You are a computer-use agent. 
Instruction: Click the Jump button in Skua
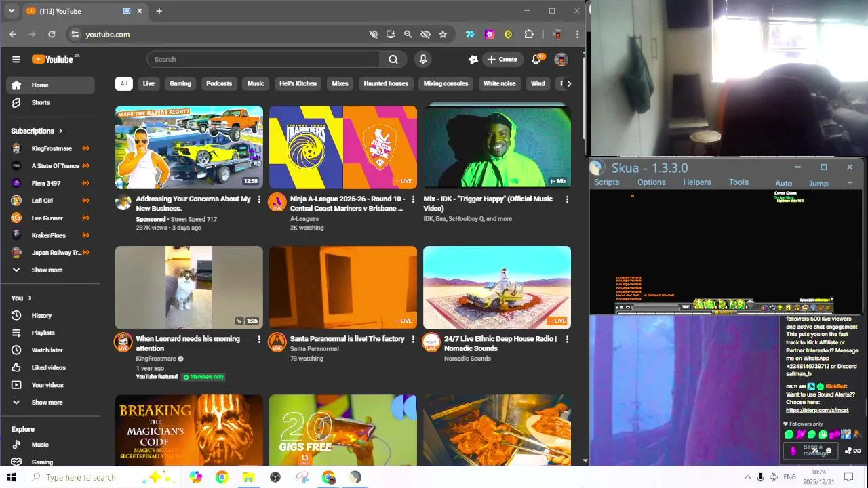(x=818, y=183)
